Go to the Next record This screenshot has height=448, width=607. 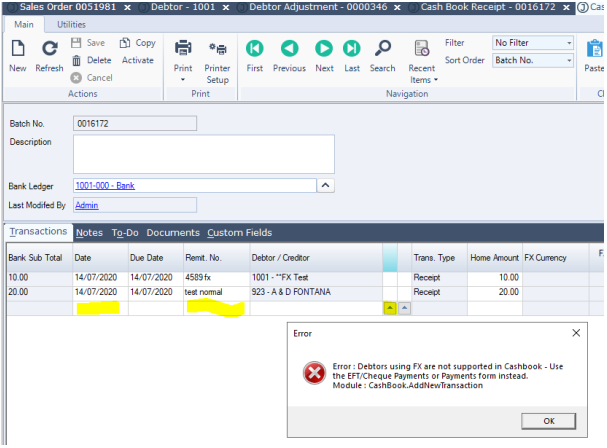(x=324, y=49)
